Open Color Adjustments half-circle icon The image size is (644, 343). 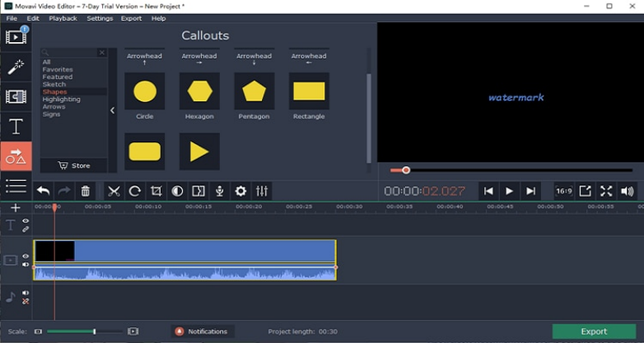(x=177, y=191)
